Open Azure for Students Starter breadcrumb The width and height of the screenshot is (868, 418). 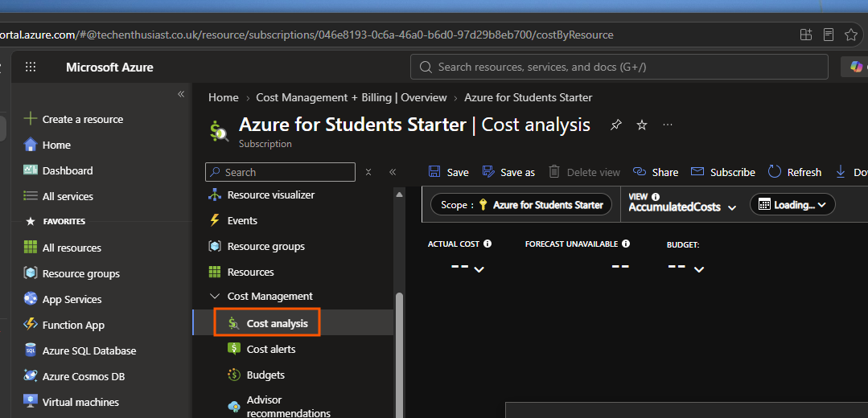click(528, 97)
